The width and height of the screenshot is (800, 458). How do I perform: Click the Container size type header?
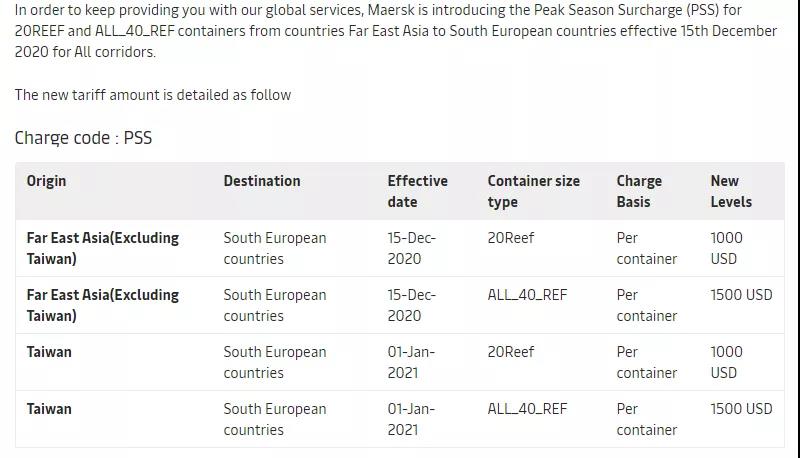point(533,191)
